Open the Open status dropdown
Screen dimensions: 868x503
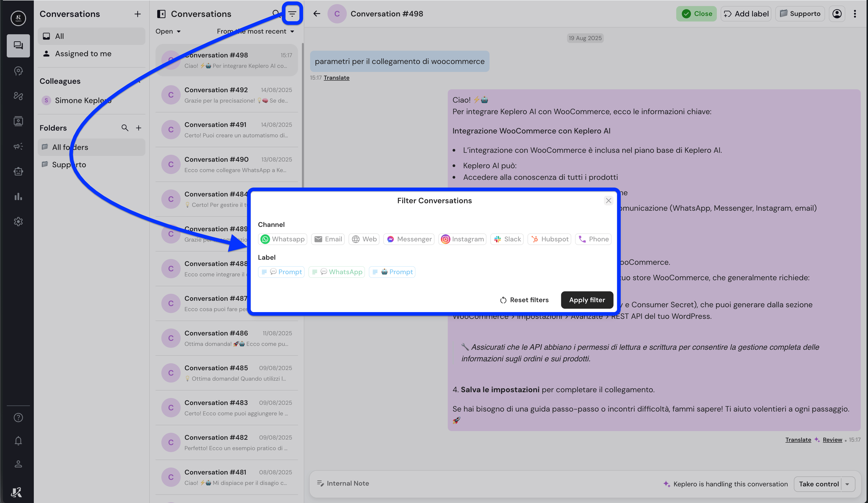[168, 31]
